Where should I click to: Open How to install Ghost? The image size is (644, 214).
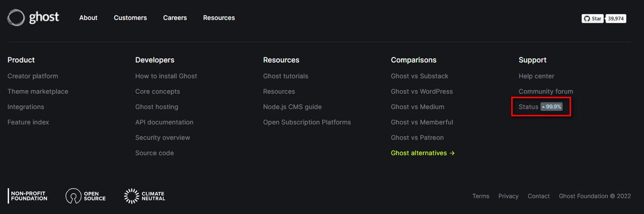[x=166, y=76]
